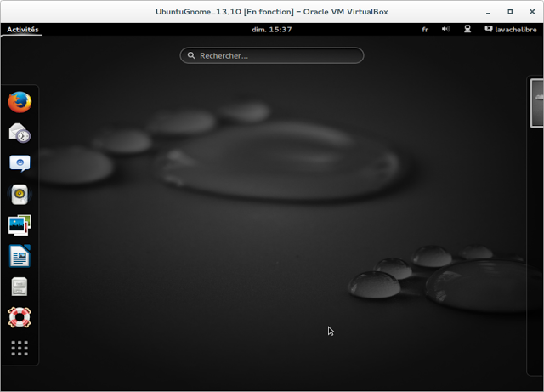The width and height of the screenshot is (544, 392).
Task: Open Evolution mail and calendar icon
Action: coord(20,133)
